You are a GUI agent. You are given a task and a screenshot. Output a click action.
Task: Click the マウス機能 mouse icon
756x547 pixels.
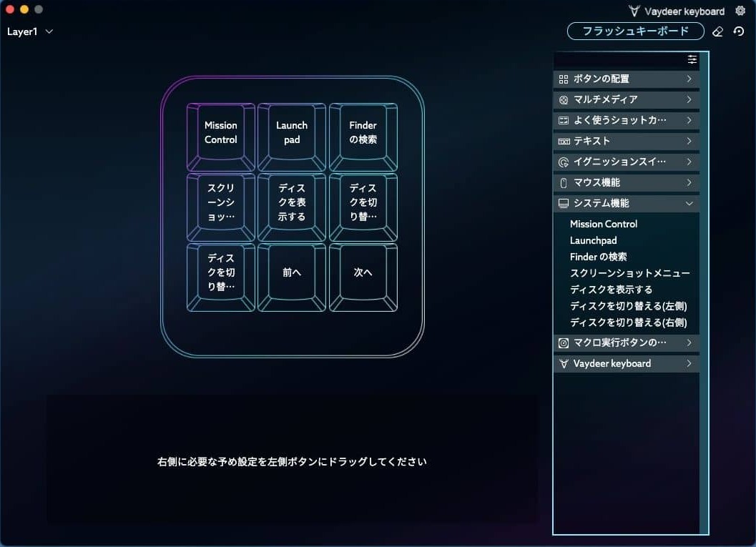tap(563, 182)
